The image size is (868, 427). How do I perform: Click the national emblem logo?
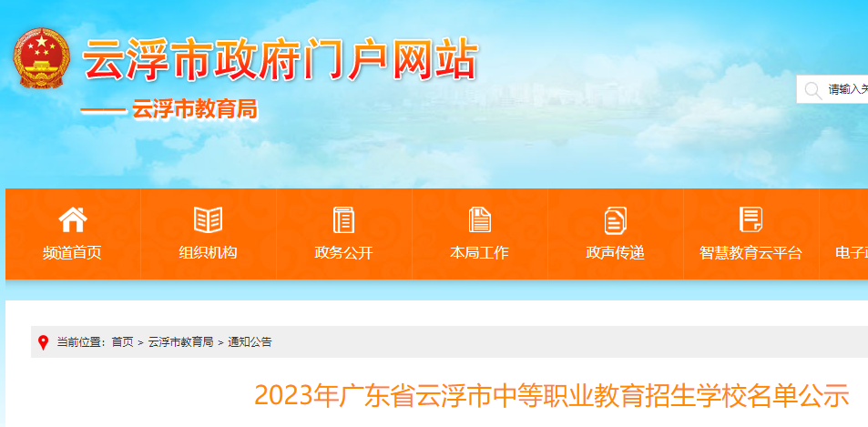(42, 58)
